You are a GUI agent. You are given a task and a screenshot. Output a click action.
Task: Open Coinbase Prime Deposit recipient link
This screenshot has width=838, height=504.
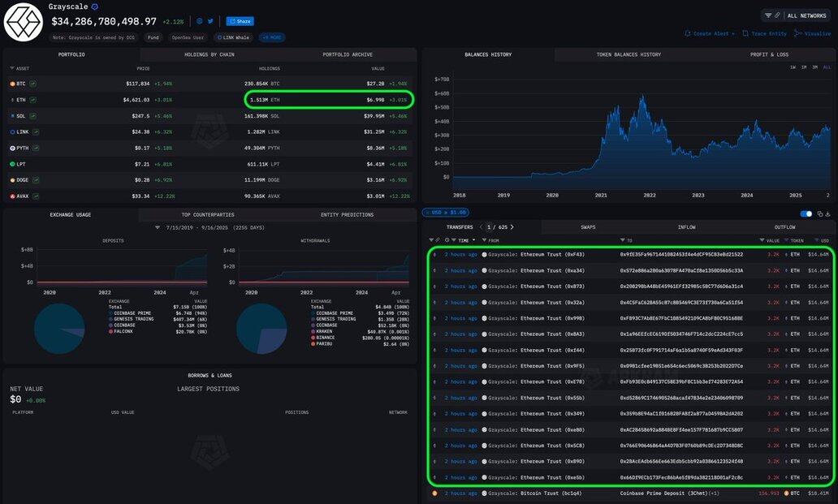(669, 493)
